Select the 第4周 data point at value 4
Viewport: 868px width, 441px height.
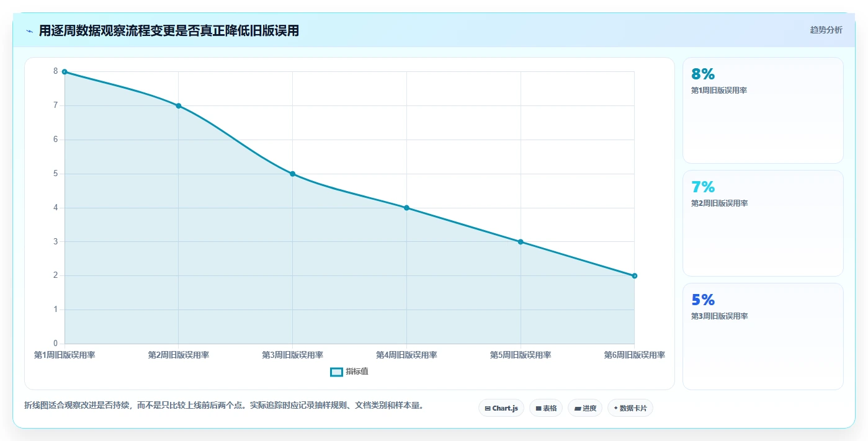406,208
